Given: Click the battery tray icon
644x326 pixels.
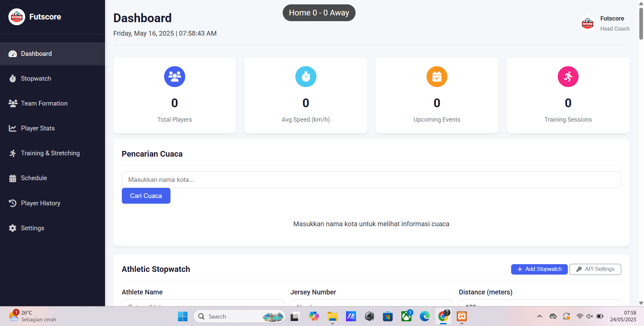Looking at the screenshot, I should point(600,316).
